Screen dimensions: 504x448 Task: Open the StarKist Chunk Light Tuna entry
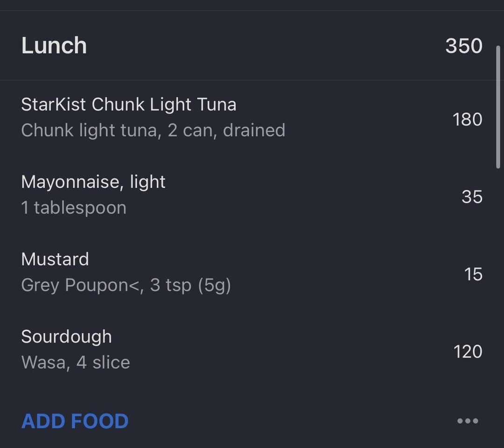[252, 117]
